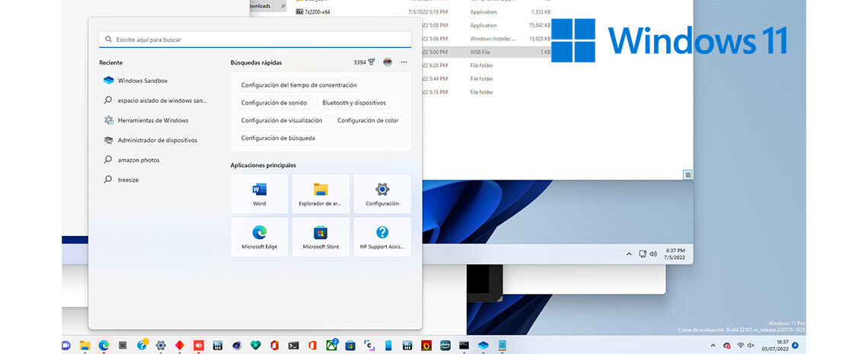
Task: Launch Microsoft Edge app tile
Action: [x=260, y=238]
